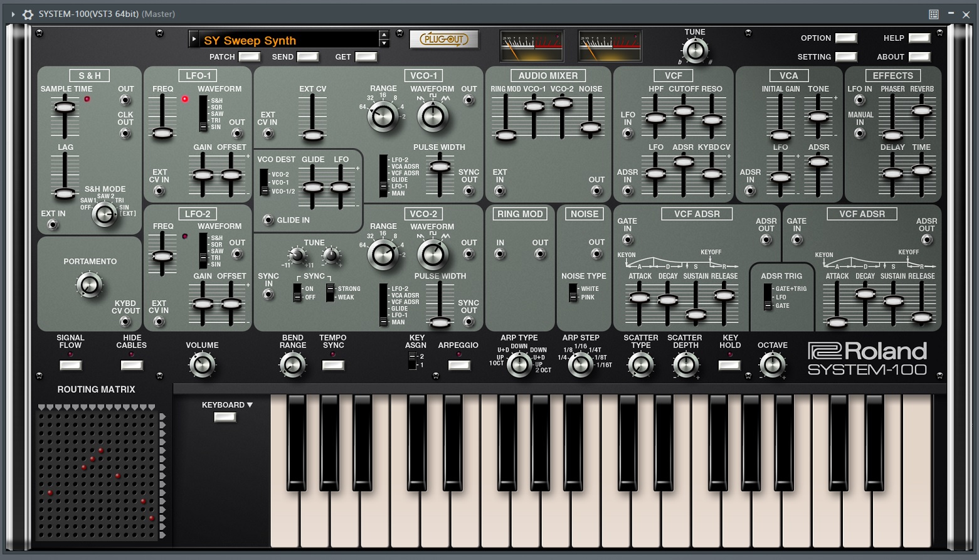This screenshot has height=560, width=979.
Task: Open the plugin settings gear icon
Action: coord(28,14)
